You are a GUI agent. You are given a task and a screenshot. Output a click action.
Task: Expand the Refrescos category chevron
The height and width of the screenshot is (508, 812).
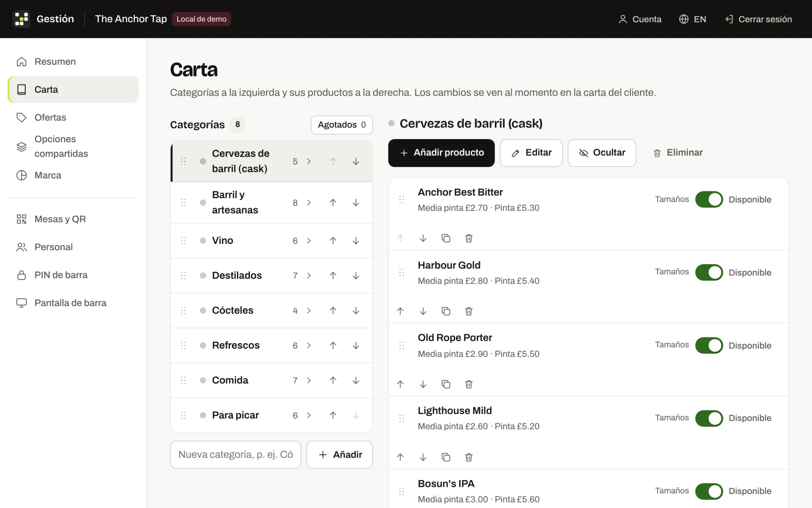point(309,345)
